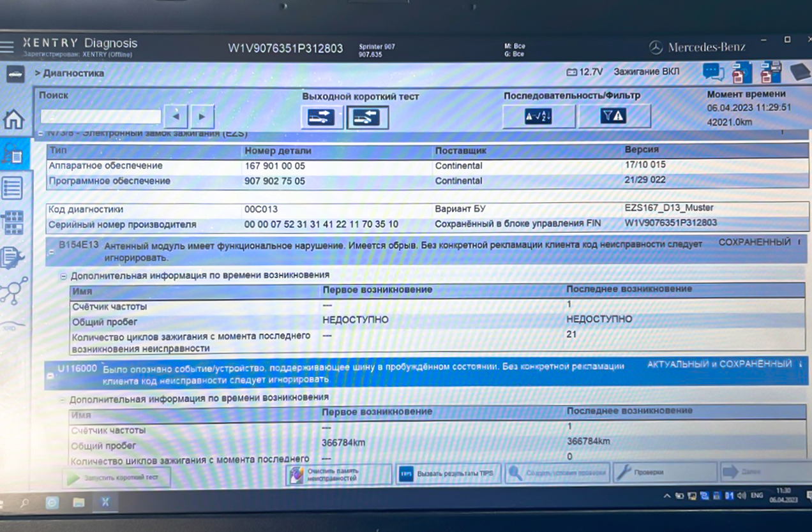Collapse the U116000 fault code entry
The image size is (812, 532).
point(50,376)
